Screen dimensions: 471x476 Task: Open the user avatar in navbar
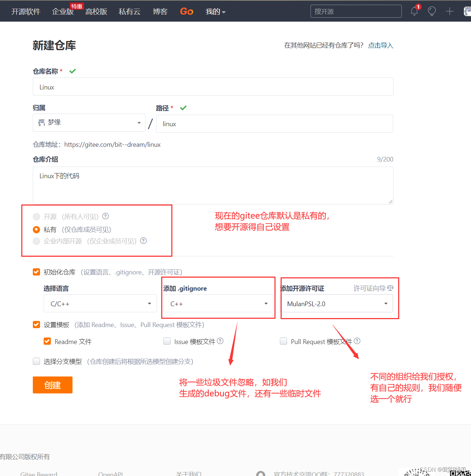click(467, 12)
